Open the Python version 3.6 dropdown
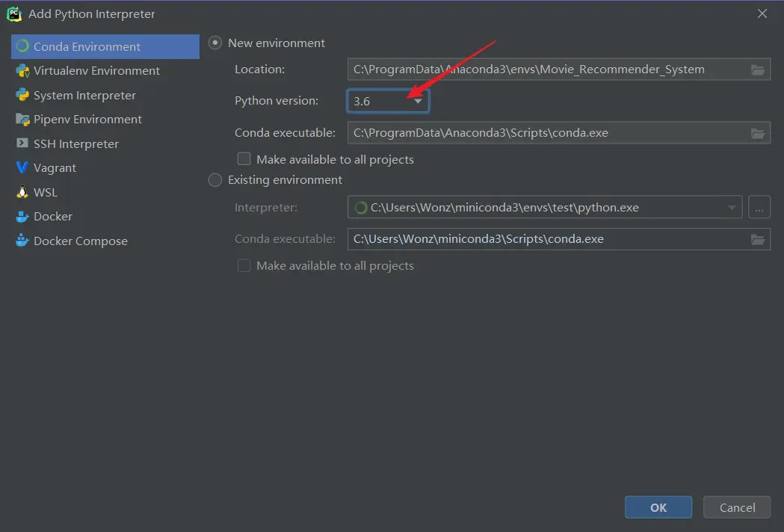Image resolution: width=784 pixels, height=532 pixels. (x=388, y=101)
